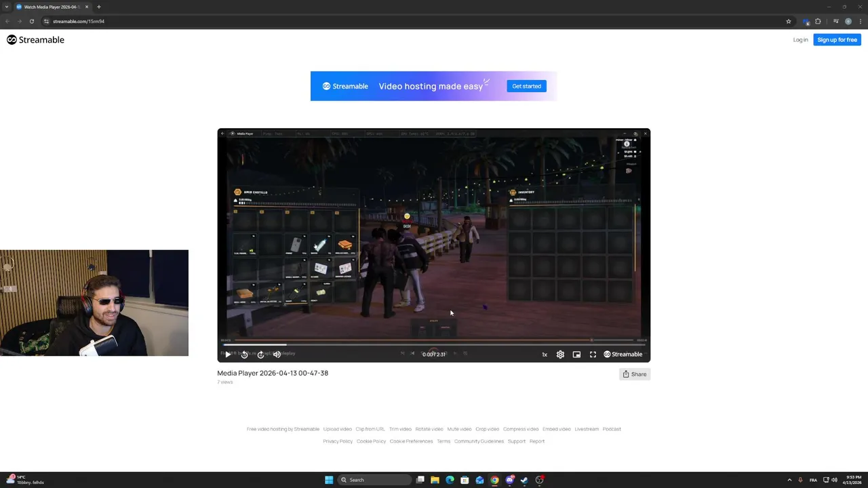Viewport: 868px width, 488px height.
Task: Skip the video forward ten seconds
Action: 260,354
